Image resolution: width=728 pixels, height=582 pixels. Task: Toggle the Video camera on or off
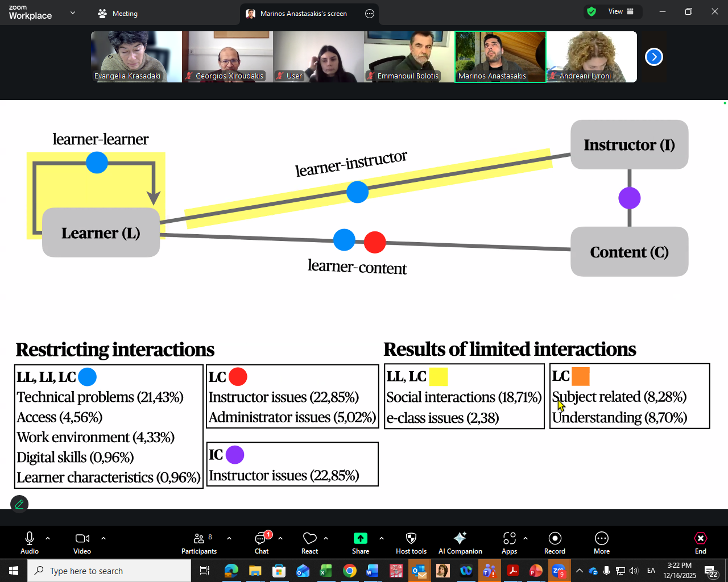pos(82,543)
